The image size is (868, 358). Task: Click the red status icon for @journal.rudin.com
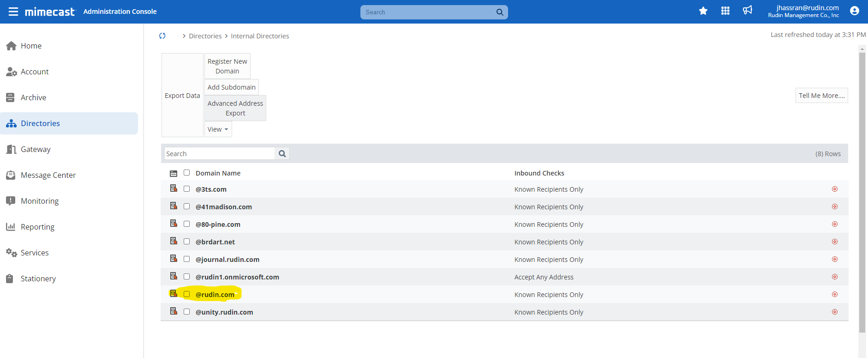point(835,259)
